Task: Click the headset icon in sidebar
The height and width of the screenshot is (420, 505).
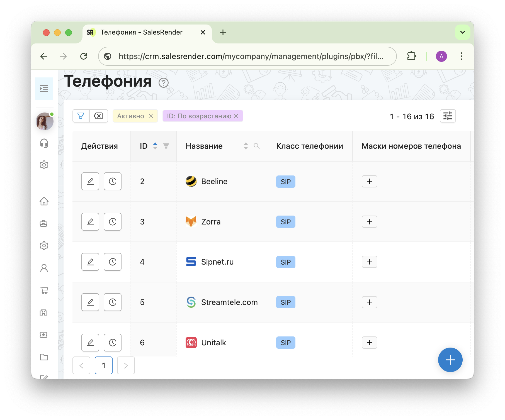Action: pyautogui.click(x=44, y=143)
